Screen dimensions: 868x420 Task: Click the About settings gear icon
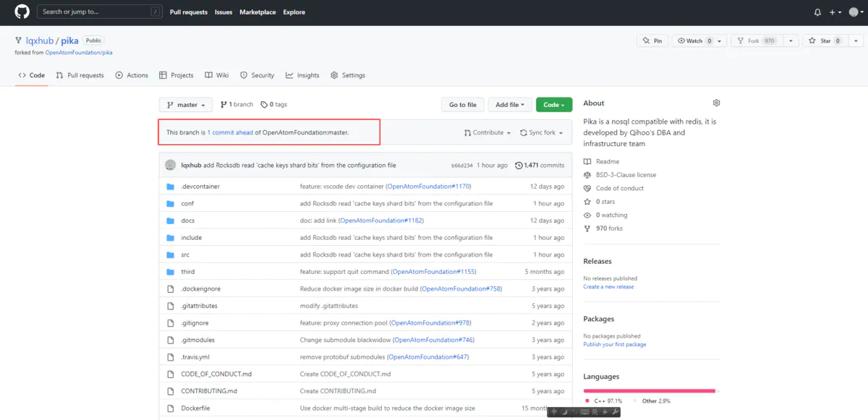[716, 103]
